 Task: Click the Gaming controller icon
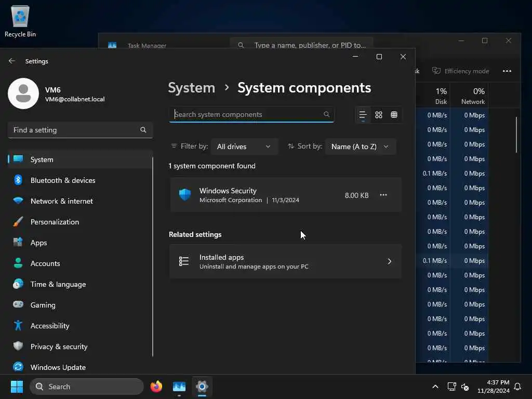click(x=18, y=304)
